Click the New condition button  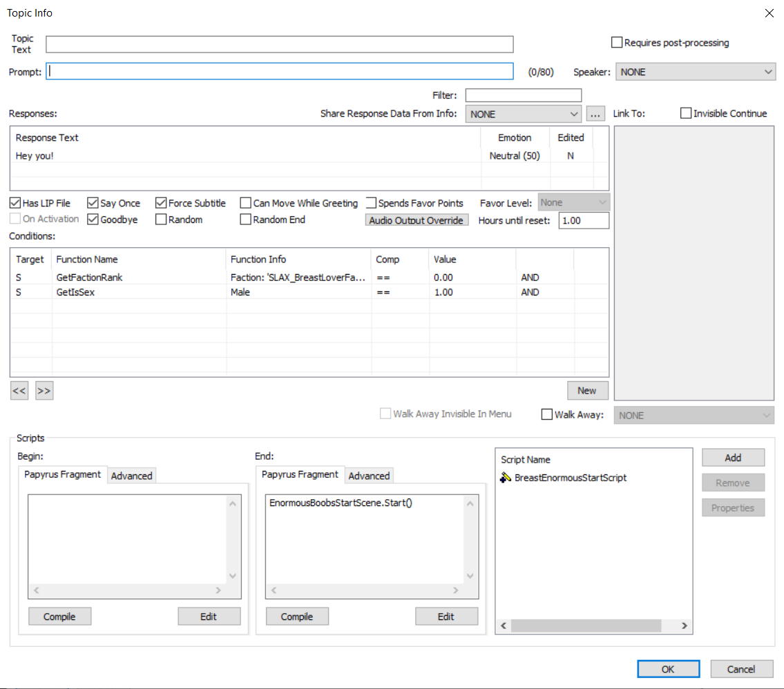(588, 391)
